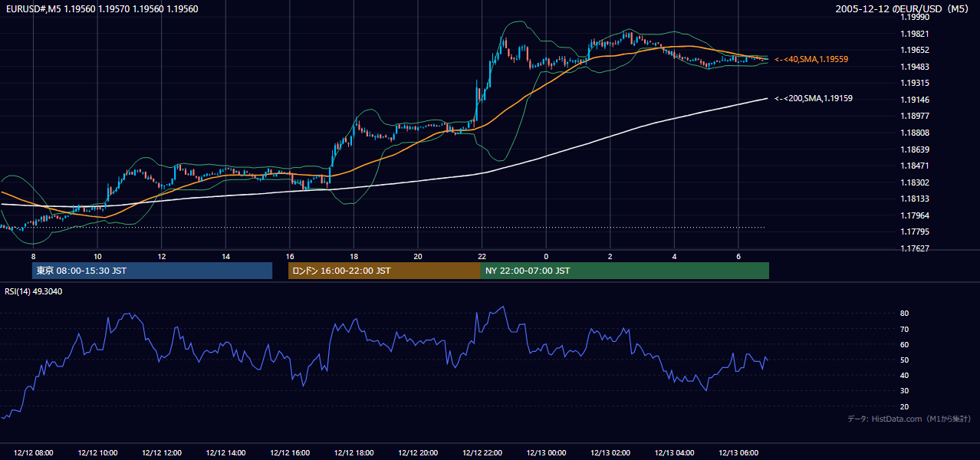This screenshot has height=460, width=980.
Task: Click the 12/13 04:00 time axis label
Action: 674,453
